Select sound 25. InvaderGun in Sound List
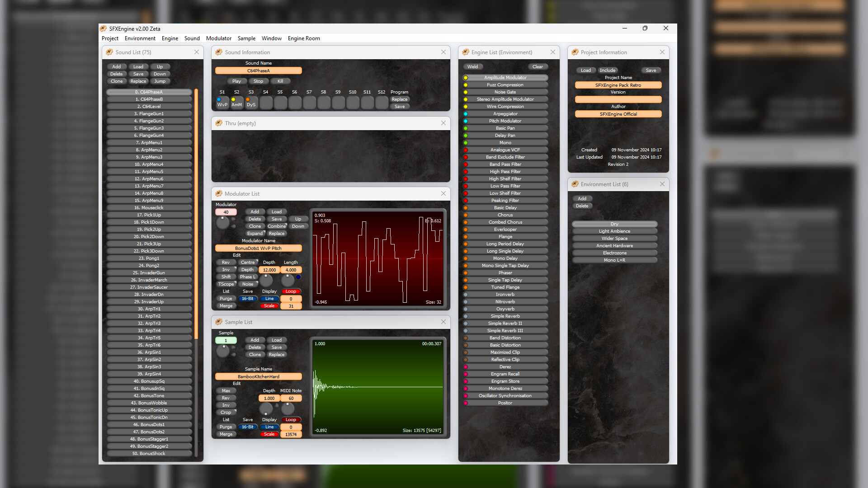The image size is (868, 488). (x=149, y=272)
